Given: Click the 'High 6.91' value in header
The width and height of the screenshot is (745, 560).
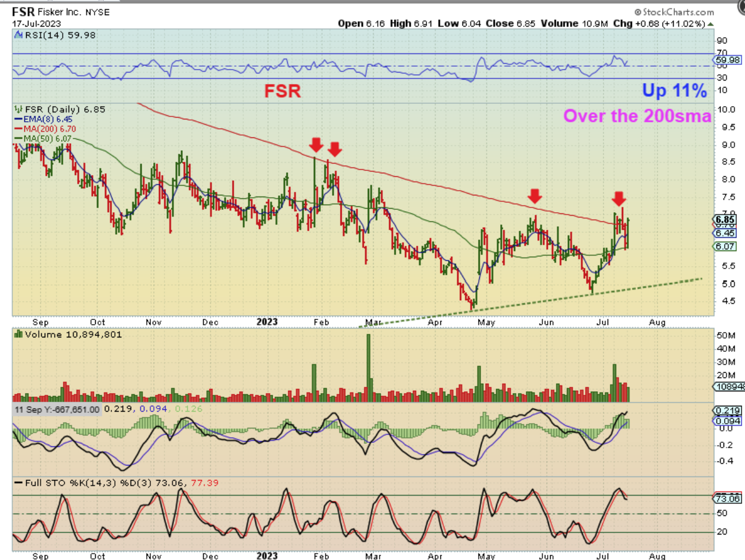Looking at the screenshot, I should point(411,24).
